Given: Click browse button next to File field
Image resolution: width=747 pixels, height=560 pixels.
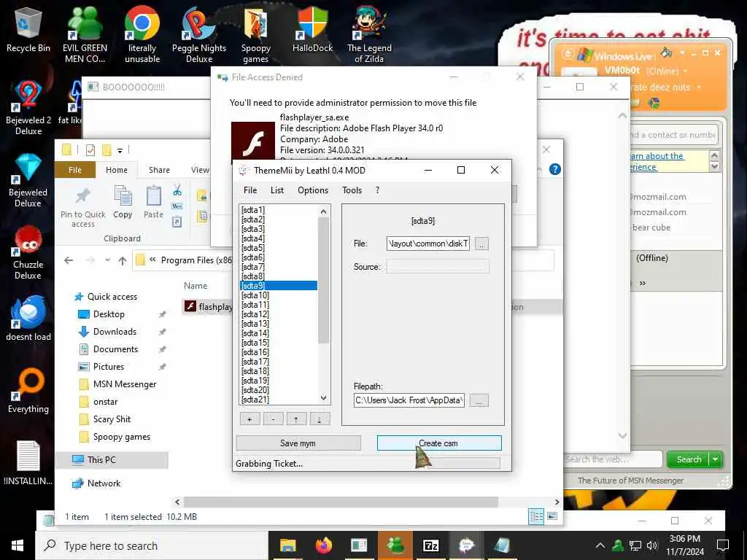Looking at the screenshot, I should [x=481, y=244].
